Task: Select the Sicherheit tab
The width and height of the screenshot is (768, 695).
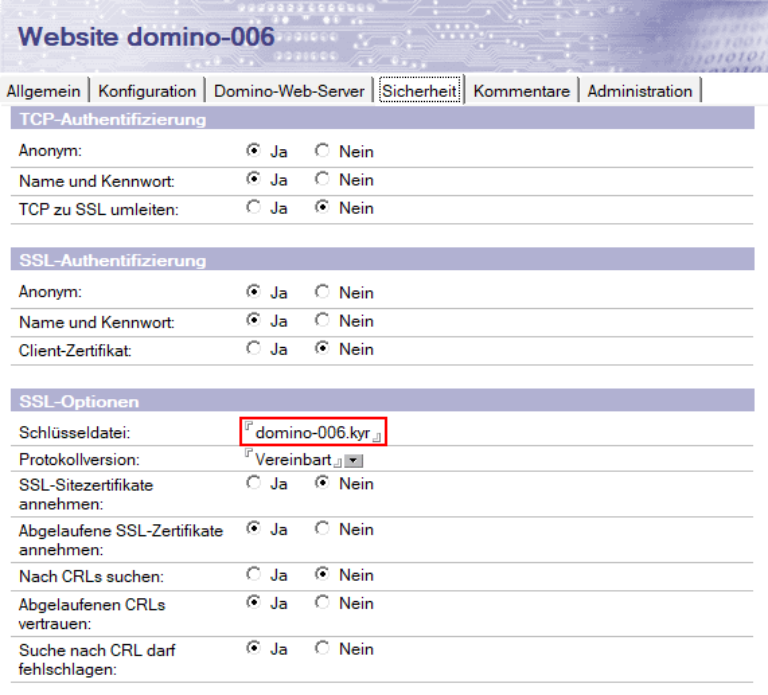Action: pos(420,91)
